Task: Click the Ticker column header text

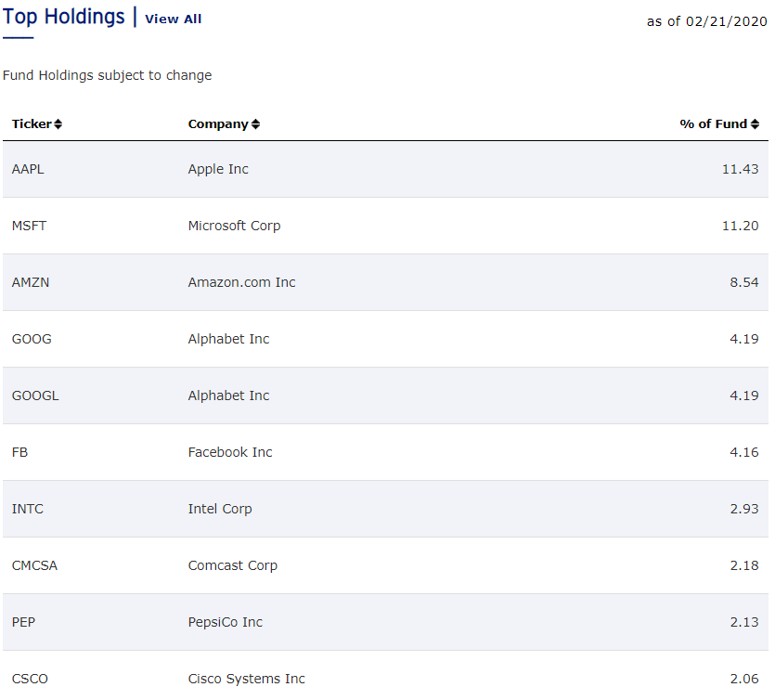Action: 32,124
